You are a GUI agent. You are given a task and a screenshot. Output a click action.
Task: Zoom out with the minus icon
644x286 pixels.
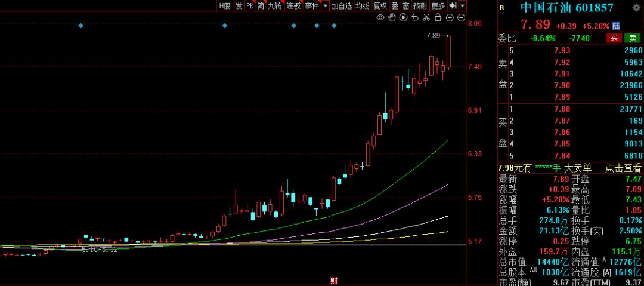(460, 18)
